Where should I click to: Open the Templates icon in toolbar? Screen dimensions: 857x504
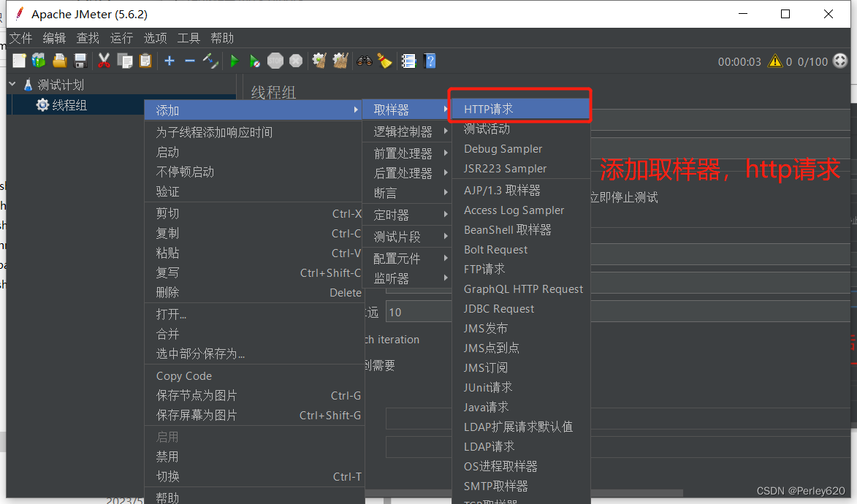39,61
